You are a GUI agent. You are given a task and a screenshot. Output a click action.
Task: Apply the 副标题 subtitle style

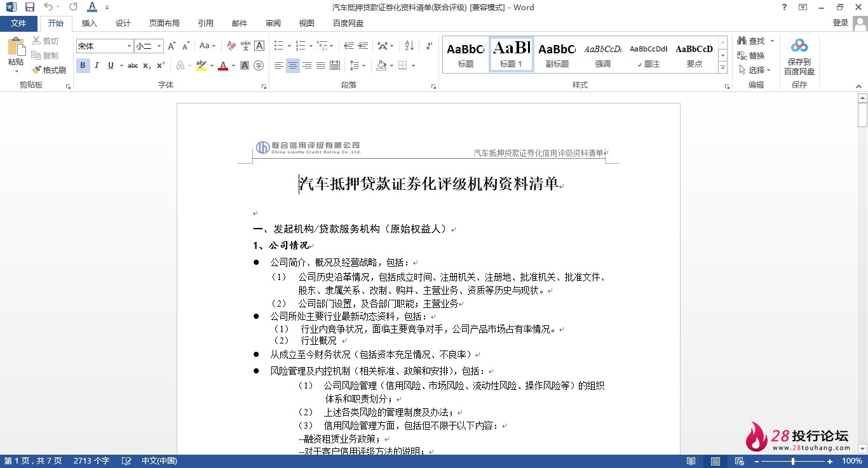[557, 55]
